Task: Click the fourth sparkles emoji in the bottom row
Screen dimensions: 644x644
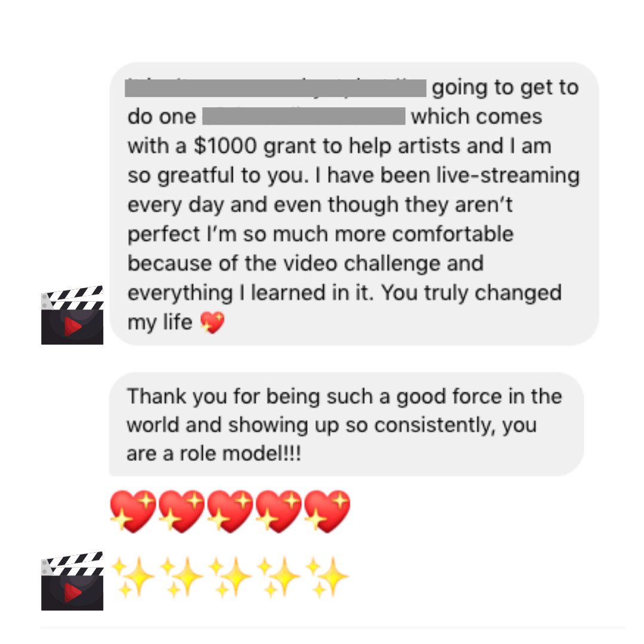Action: (278, 577)
